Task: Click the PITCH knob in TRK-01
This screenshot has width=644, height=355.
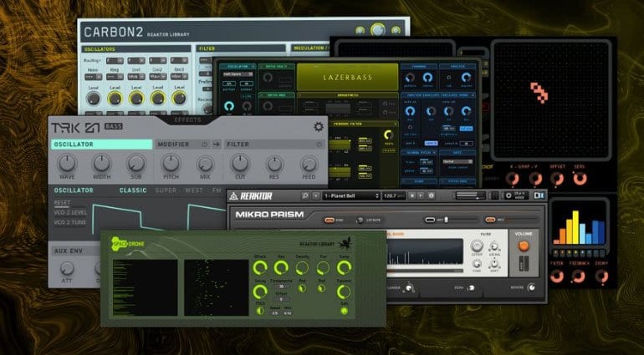Action: [x=171, y=164]
